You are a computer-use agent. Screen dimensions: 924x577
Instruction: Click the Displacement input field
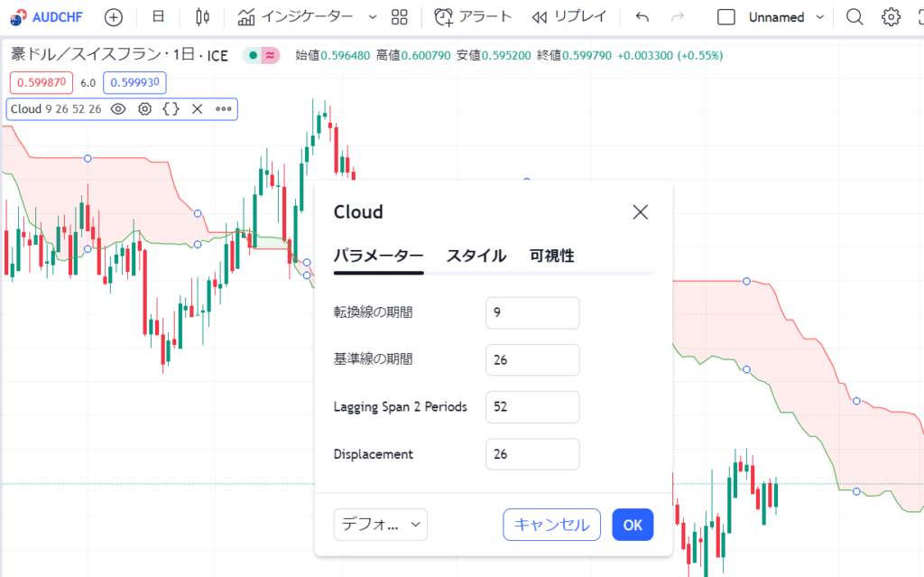point(532,454)
